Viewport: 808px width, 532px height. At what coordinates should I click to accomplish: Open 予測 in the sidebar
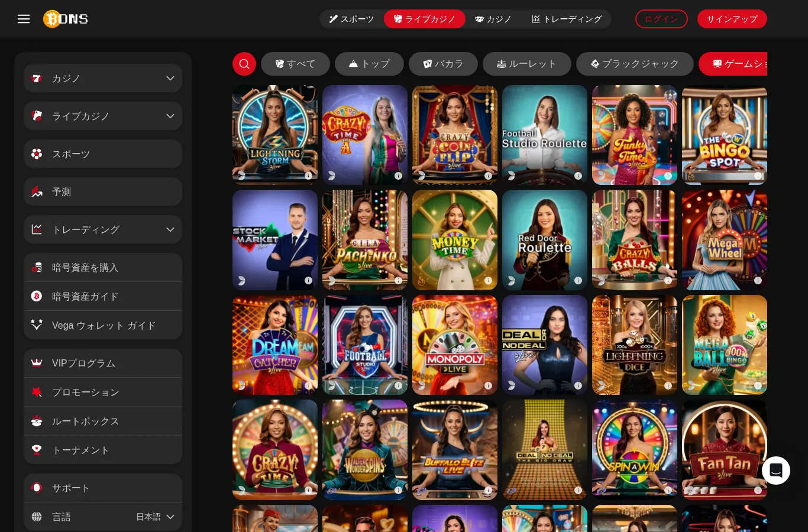pos(103,192)
